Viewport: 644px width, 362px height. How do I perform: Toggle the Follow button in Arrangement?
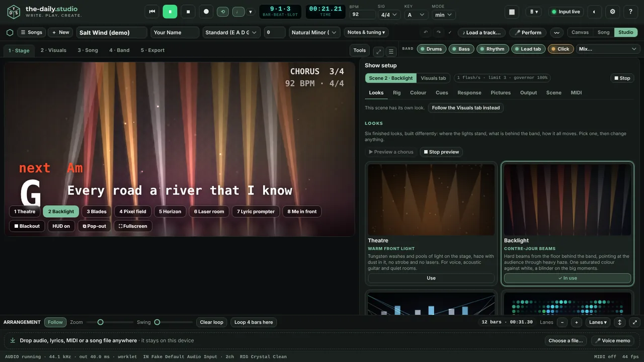tap(55, 322)
